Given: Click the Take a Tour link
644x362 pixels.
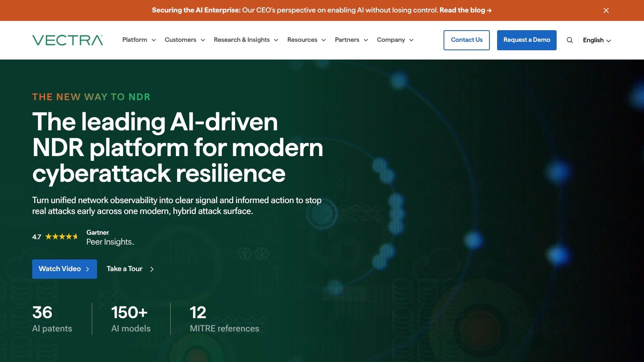Looking at the screenshot, I should coord(124,269).
